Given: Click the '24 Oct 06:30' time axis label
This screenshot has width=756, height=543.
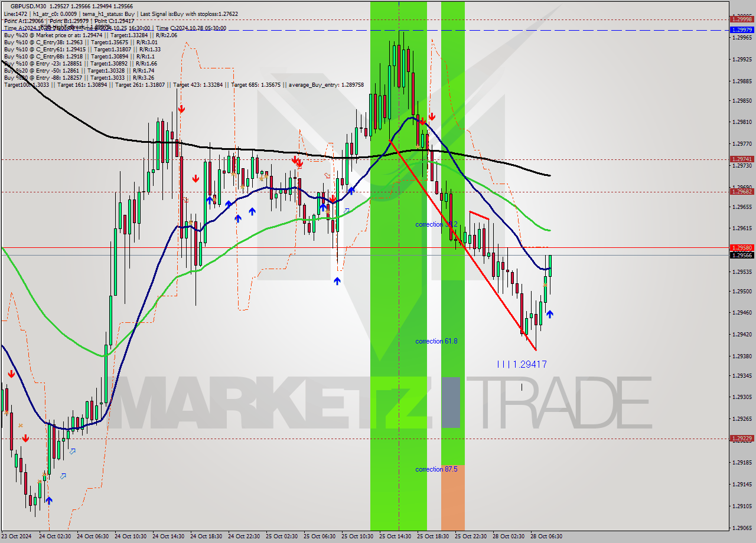Looking at the screenshot, I should point(92,537).
